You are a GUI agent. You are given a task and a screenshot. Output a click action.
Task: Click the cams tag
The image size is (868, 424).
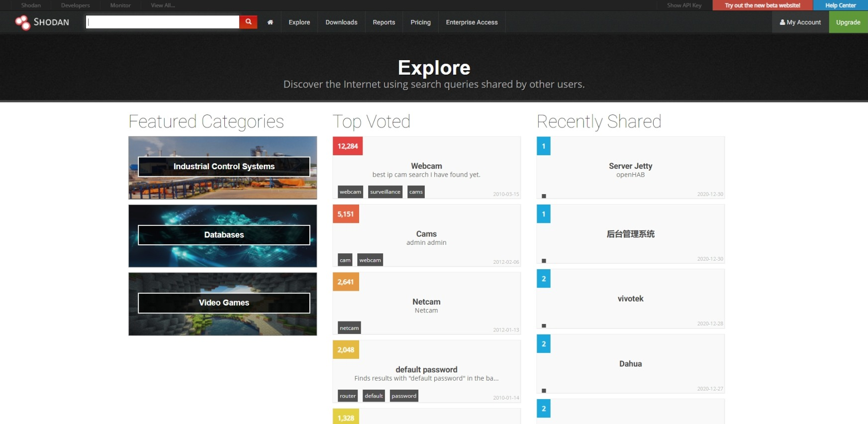click(x=416, y=192)
